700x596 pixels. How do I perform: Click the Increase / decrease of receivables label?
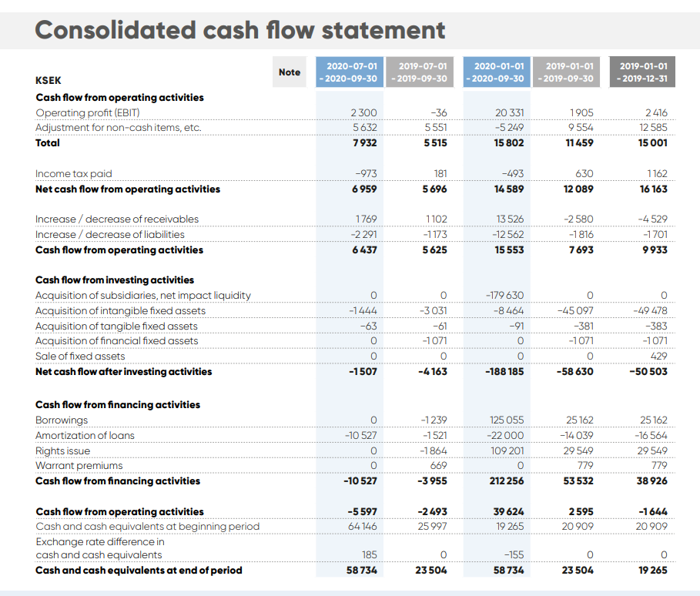117,219
